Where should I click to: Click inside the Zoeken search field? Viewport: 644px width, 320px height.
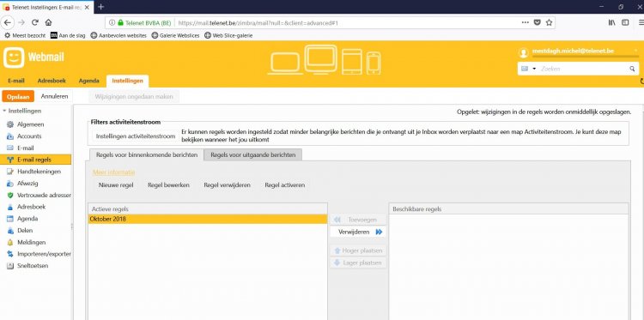583,69
